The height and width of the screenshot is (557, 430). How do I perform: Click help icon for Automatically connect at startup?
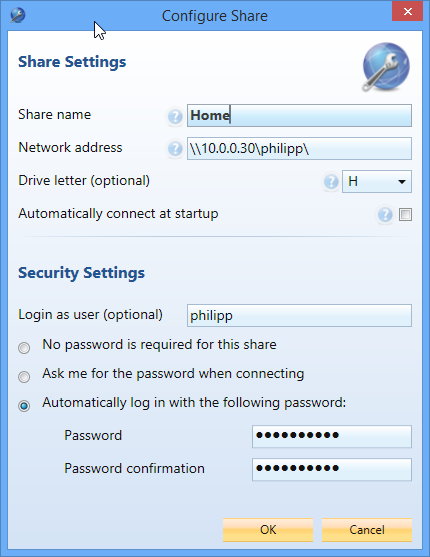[x=385, y=215]
